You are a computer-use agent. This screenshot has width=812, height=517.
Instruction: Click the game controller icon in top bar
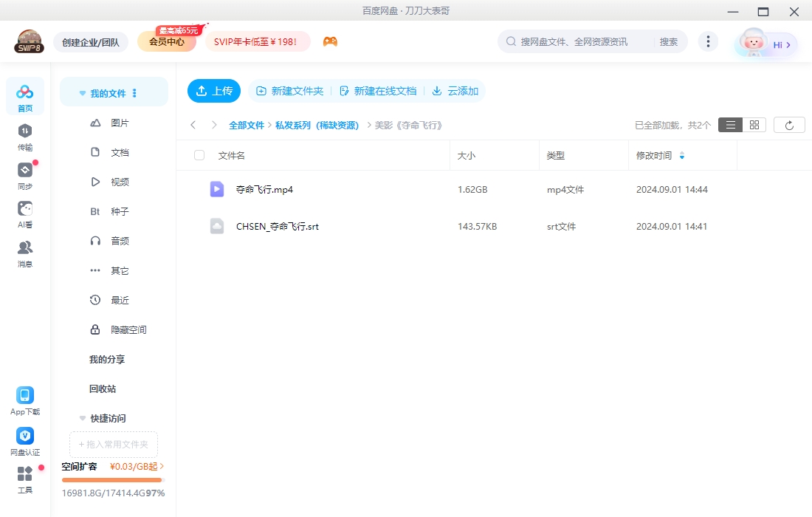click(x=330, y=42)
